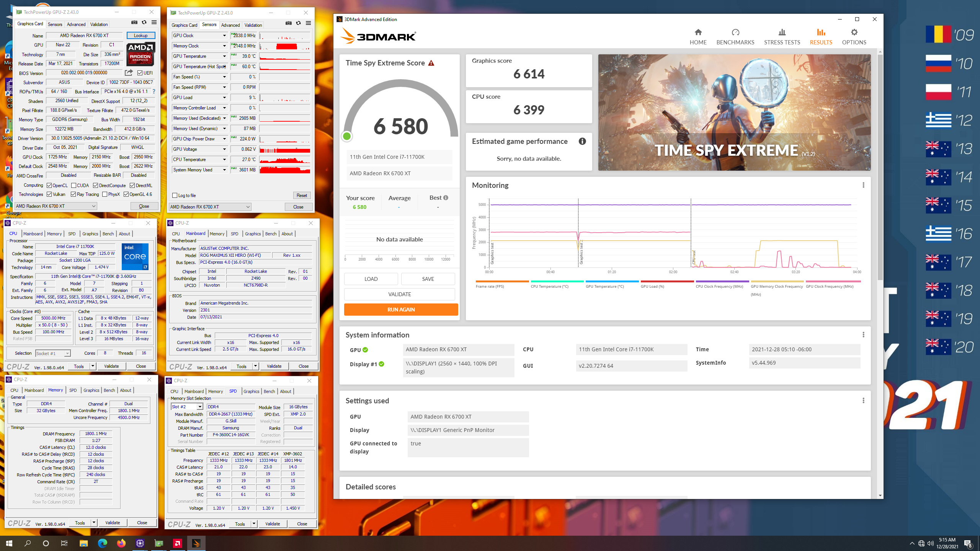Open the Slot #2 memory slot dropdown
The height and width of the screenshot is (551, 980).
pos(187,407)
